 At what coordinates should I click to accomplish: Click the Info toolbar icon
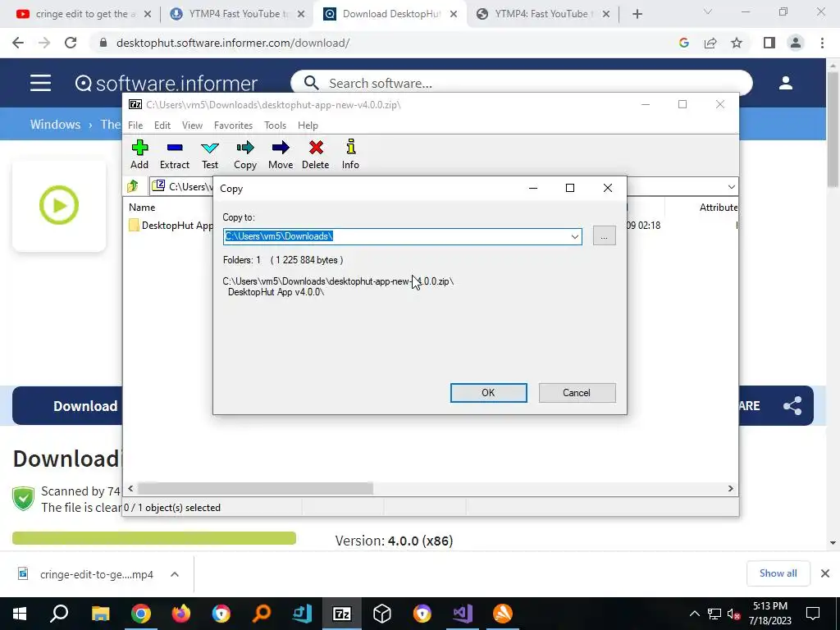pyautogui.click(x=351, y=154)
